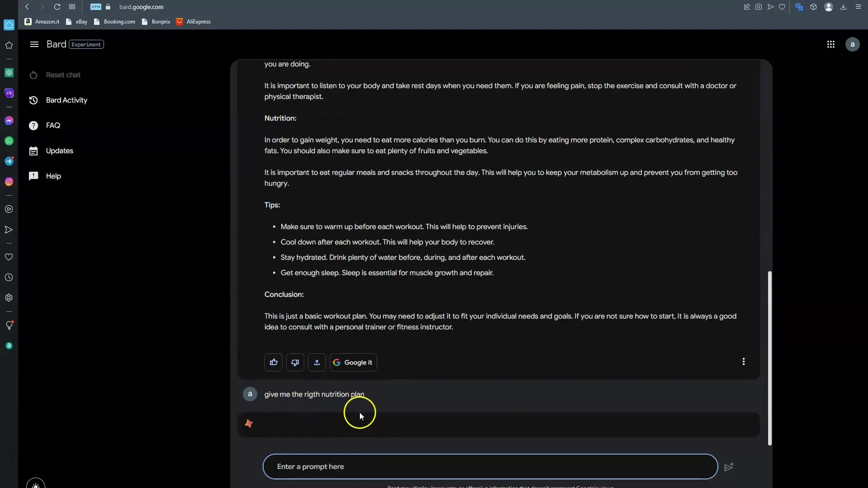The width and height of the screenshot is (868, 488).
Task: Click the FAQ menu item
Action: point(53,125)
